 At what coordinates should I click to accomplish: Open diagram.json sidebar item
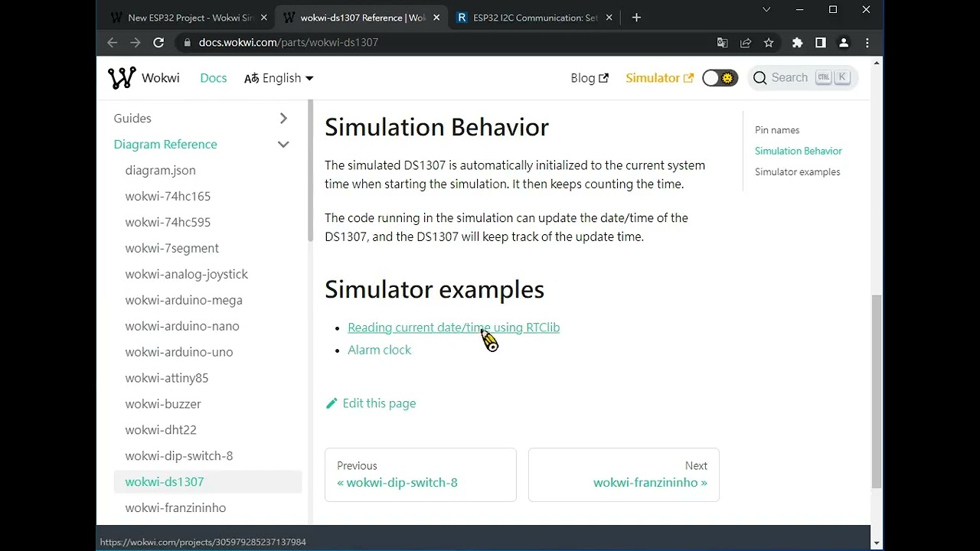207,171
